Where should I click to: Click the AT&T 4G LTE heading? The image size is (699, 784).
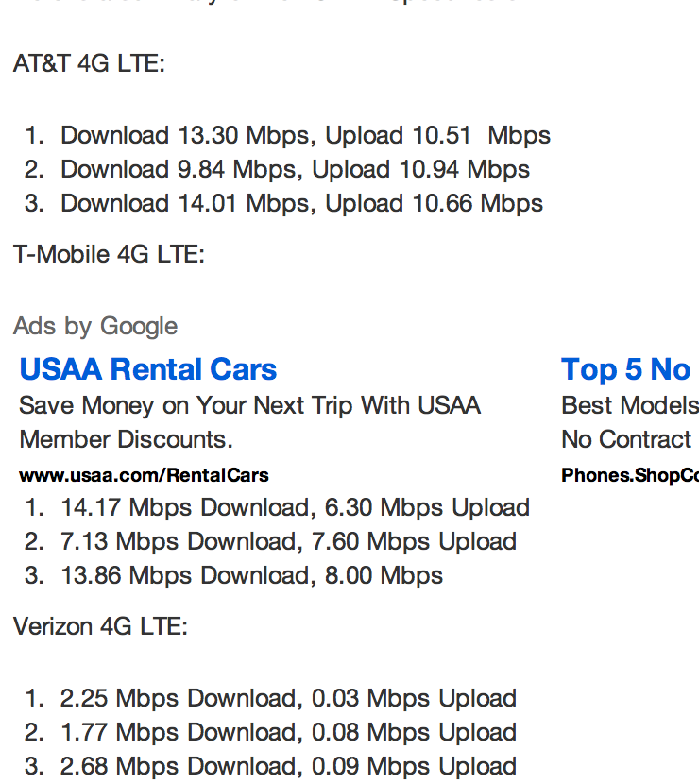(x=89, y=63)
